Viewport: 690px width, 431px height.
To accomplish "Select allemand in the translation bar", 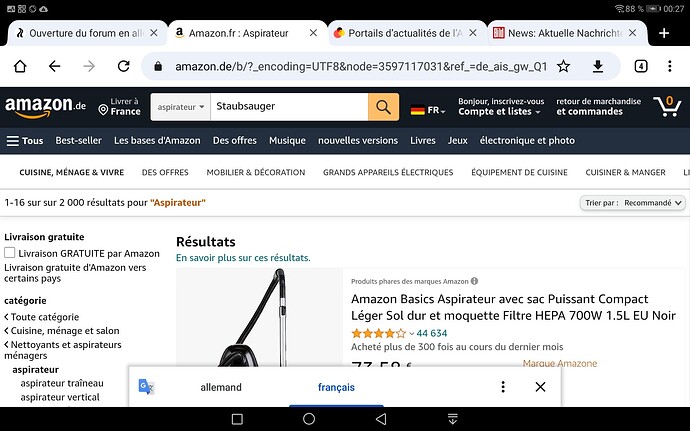I will pos(220,387).
